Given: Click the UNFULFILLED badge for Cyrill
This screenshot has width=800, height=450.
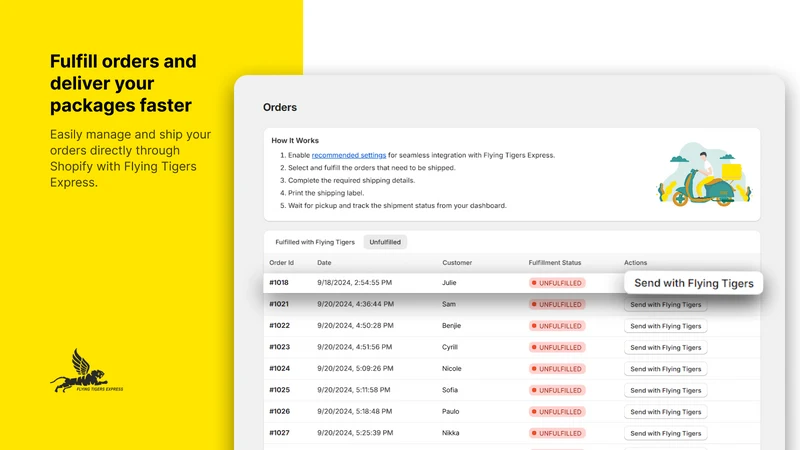Looking at the screenshot, I should pos(557,347).
